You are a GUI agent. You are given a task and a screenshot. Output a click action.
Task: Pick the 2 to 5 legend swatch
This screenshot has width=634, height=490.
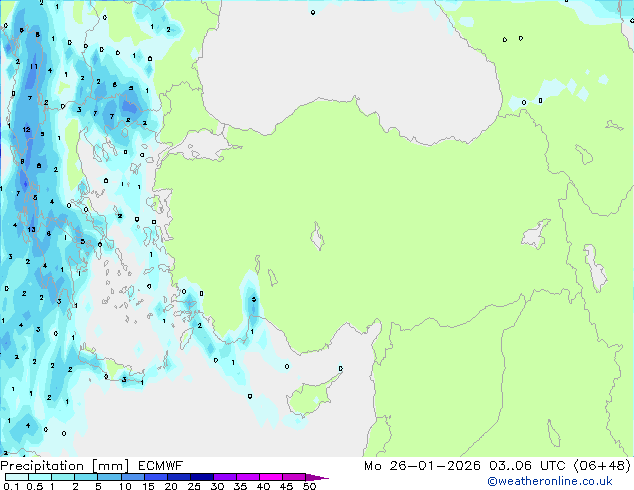tap(86, 477)
